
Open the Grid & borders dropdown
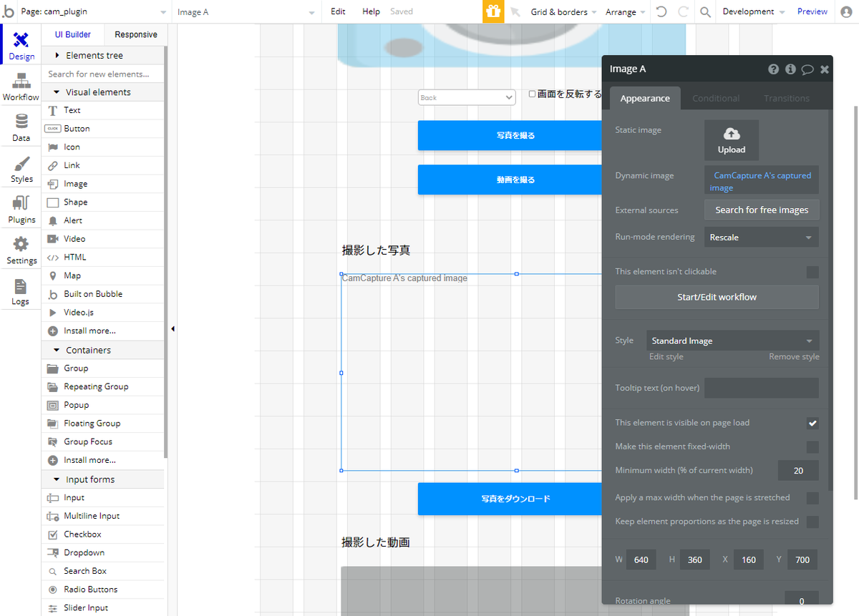pos(564,12)
